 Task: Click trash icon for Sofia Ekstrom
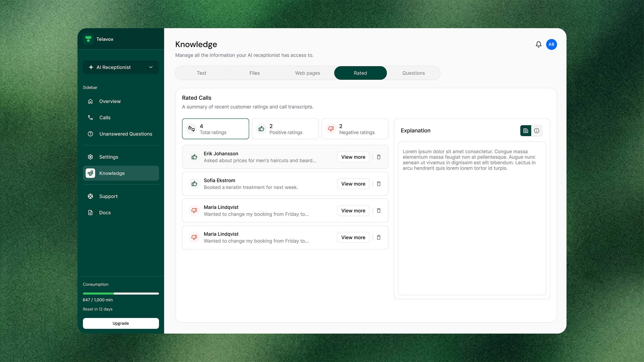tap(379, 184)
